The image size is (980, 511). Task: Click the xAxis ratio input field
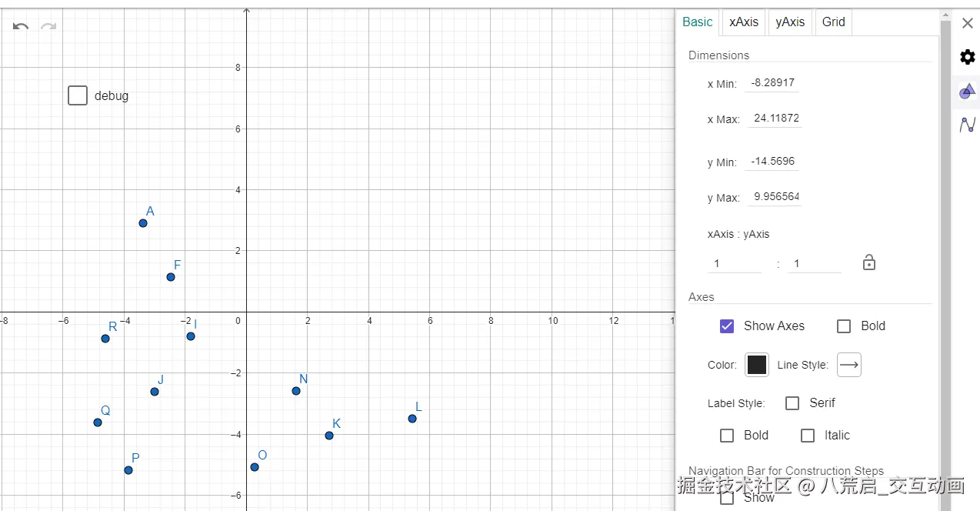(735, 263)
